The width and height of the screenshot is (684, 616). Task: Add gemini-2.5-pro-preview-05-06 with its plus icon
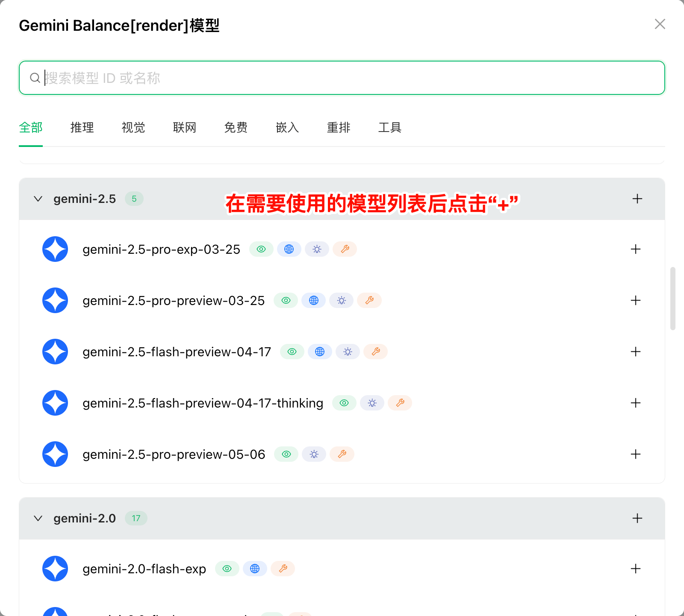tap(636, 454)
